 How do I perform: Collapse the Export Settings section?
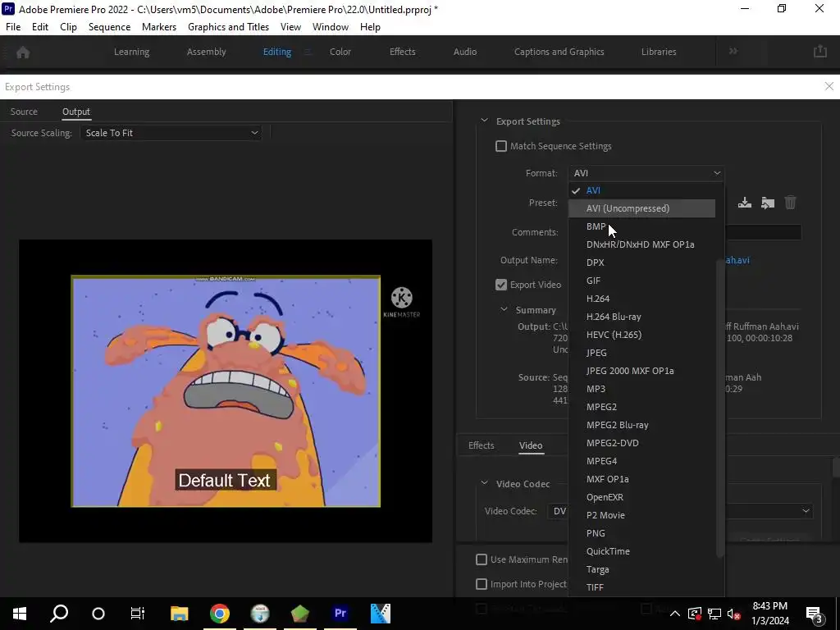484,121
